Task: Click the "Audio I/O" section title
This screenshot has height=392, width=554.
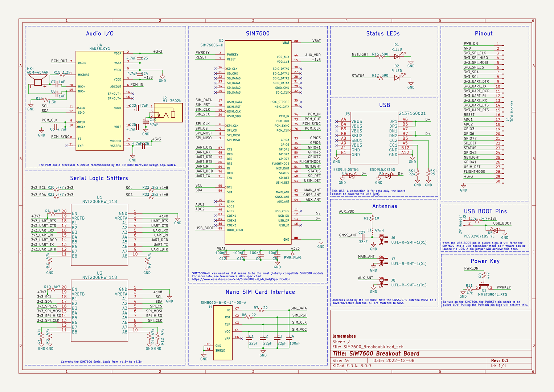Action: click(x=100, y=33)
